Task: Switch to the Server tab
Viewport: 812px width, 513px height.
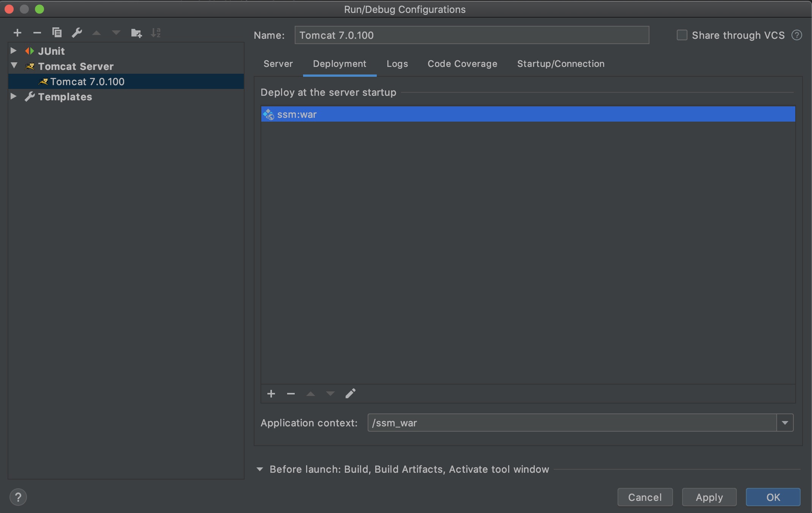Action: point(278,64)
